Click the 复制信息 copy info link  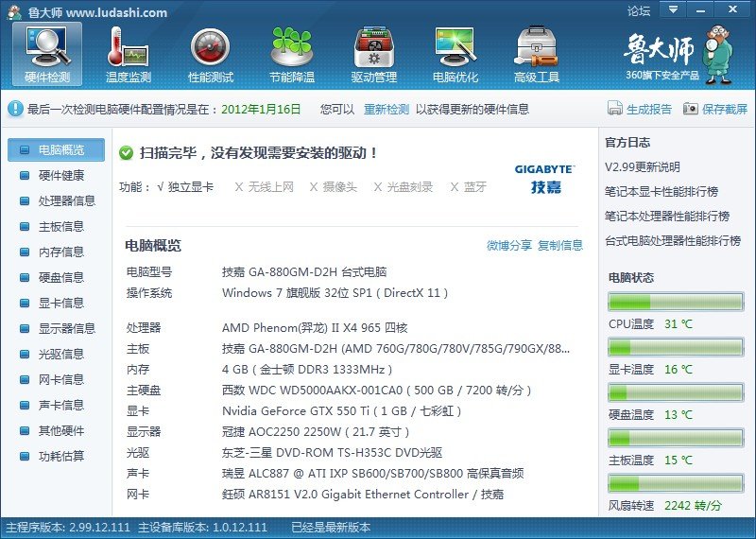(560, 246)
